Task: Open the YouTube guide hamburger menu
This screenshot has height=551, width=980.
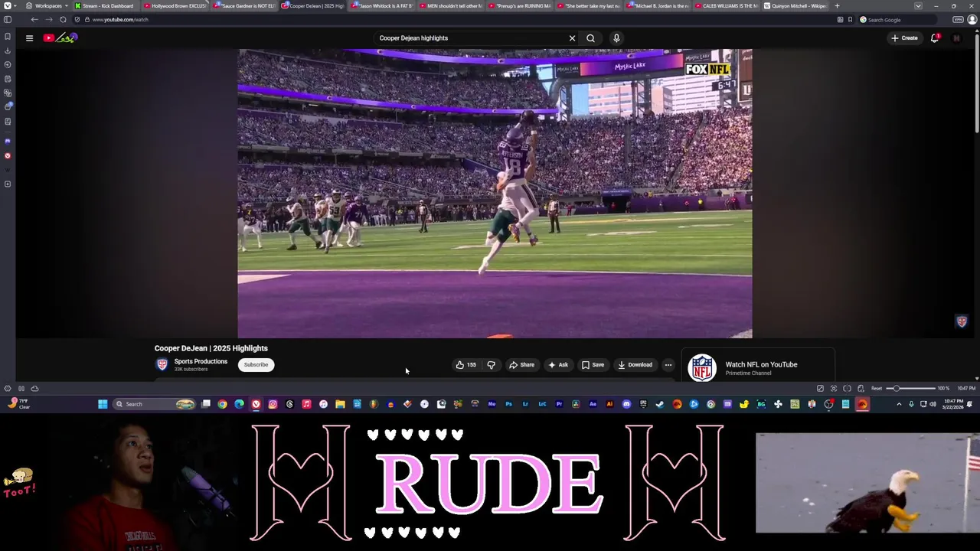Action: pyautogui.click(x=29, y=37)
